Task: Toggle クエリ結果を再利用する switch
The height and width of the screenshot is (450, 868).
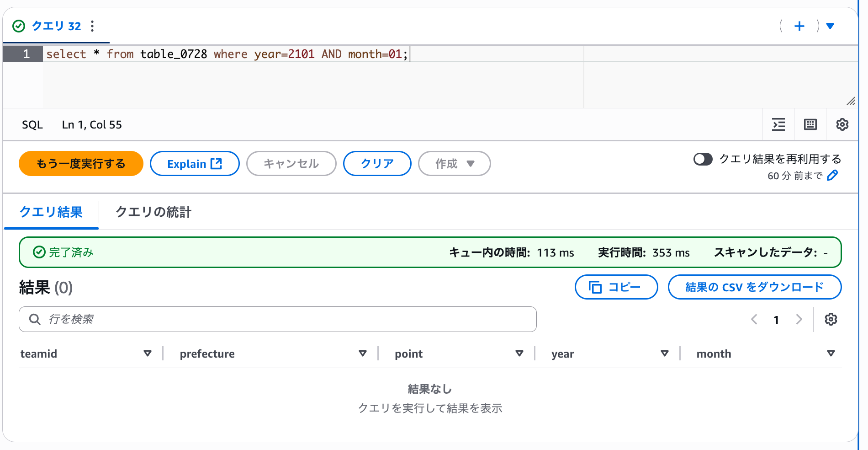Action: point(703,159)
